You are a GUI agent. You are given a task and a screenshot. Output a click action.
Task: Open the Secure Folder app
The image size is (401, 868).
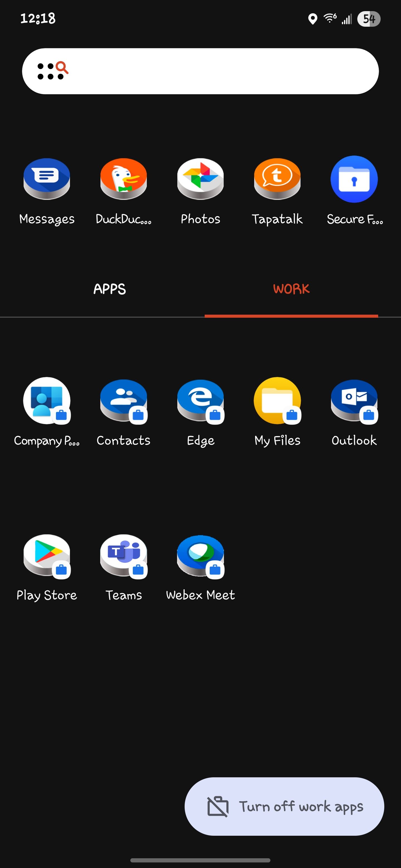pos(354,179)
